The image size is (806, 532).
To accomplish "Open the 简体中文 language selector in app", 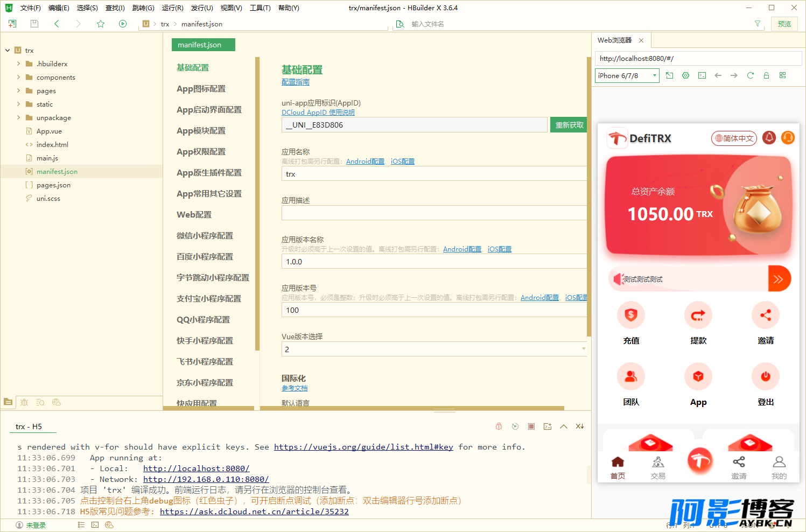I will [x=734, y=138].
